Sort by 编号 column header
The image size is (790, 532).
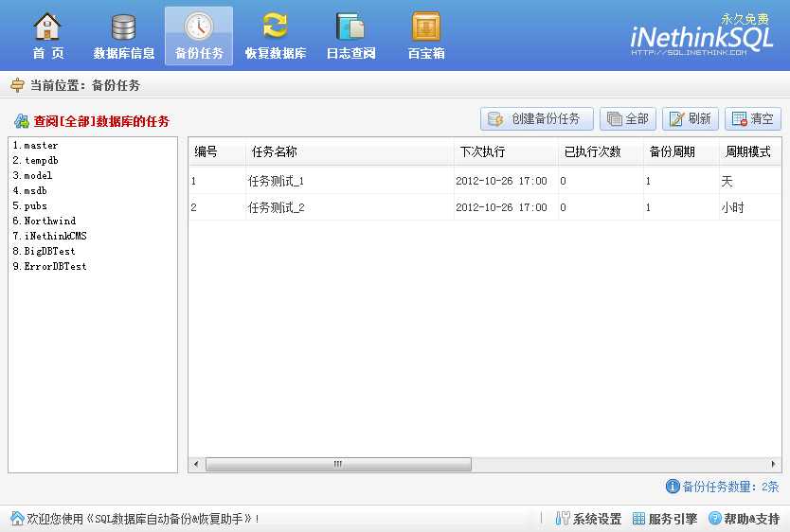pos(217,151)
